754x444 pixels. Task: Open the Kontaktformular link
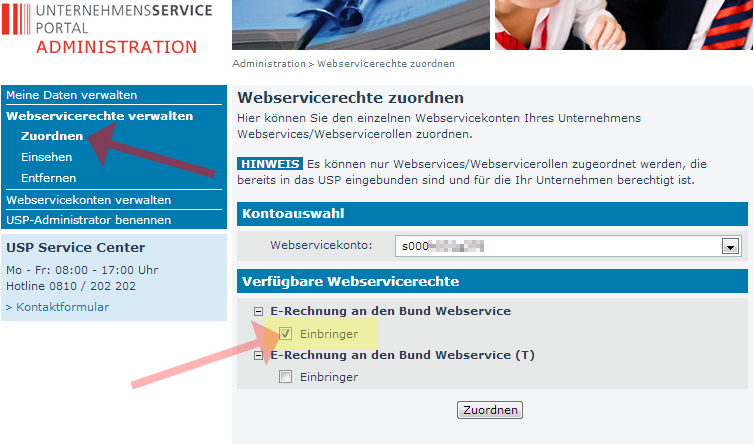[x=62, y=307]
